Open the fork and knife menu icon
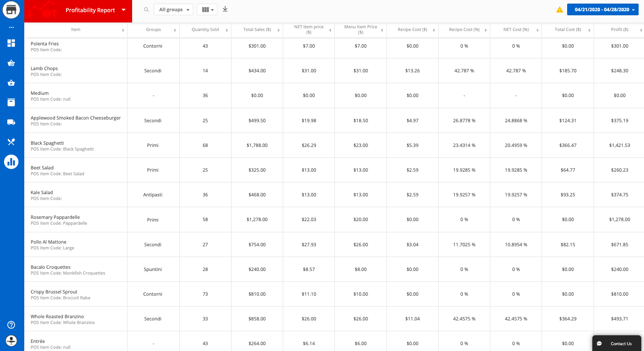Viewport: 644px width, 351px height. [x=11, y=142]
